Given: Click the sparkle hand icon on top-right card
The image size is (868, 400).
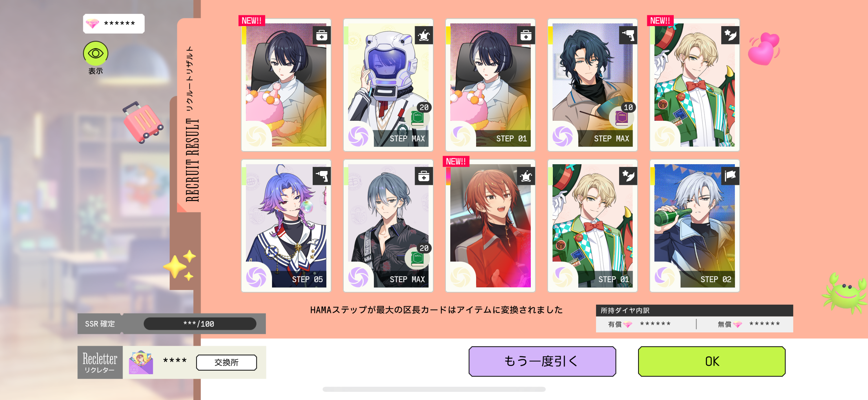Looking at the screenshot, I should pyautogui.click(x=730, y=35).
